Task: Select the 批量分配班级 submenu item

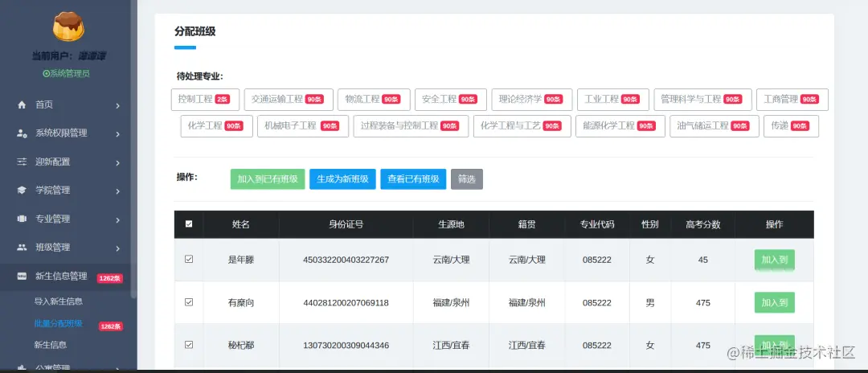Action: (59, 323)
